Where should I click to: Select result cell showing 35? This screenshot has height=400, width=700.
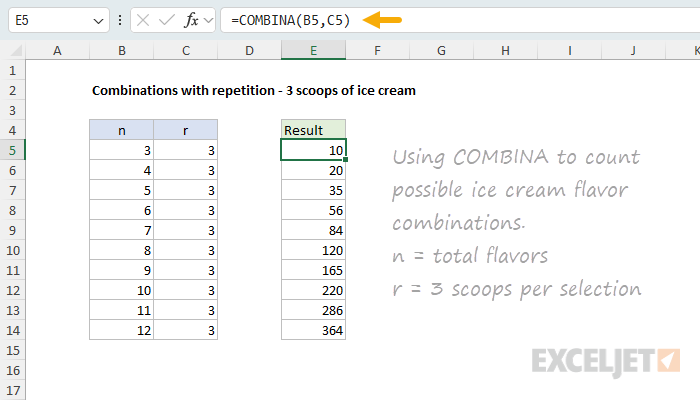313,190
